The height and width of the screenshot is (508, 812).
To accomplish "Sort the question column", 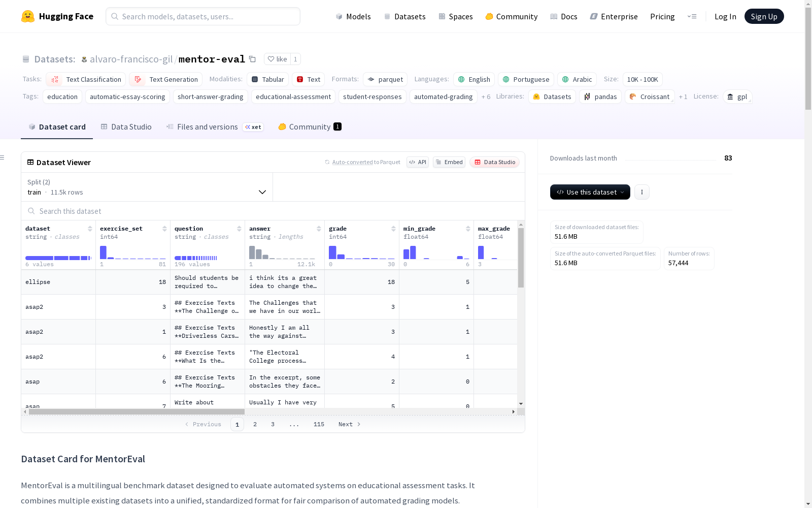I will point(239,229).
